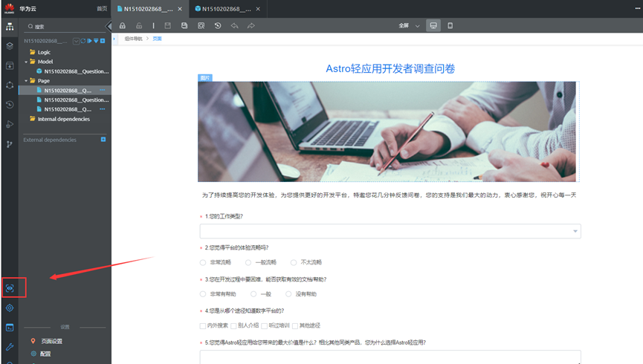Open the project tree sidebar icon
This screenshot has width=643, height=364.
[10, 27]
